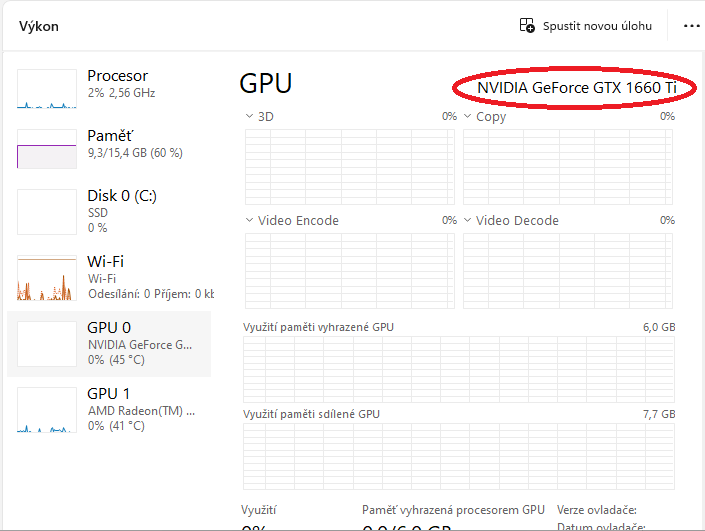Select the Wi-Fi performance item
The width and height of the screenshot is (705, 531).
click(109, 277)
